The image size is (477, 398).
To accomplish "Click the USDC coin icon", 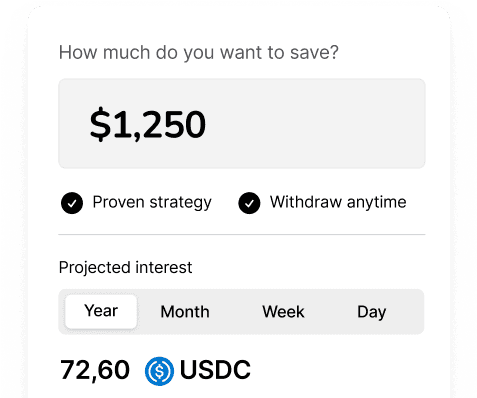I will click(159, 371).
